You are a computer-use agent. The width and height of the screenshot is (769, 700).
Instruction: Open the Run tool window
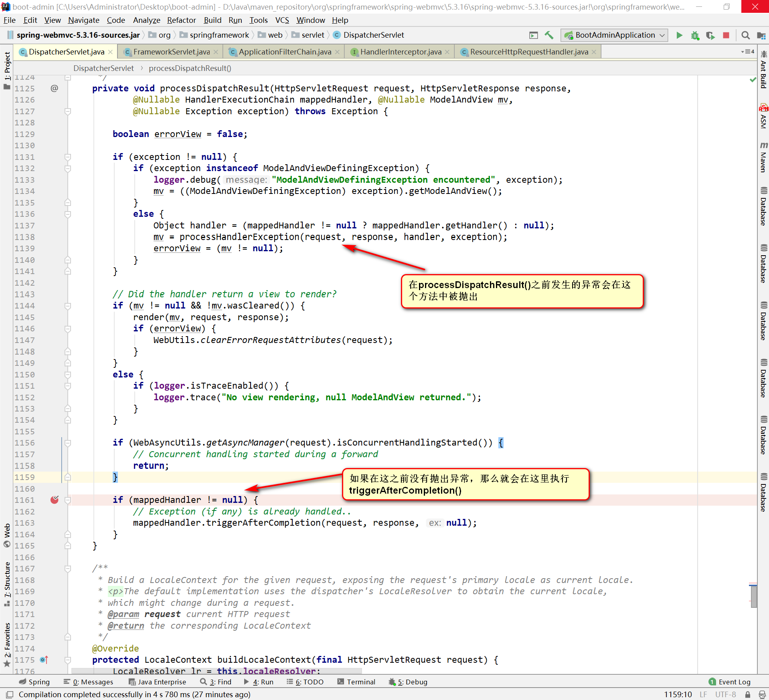pos(259,682)
